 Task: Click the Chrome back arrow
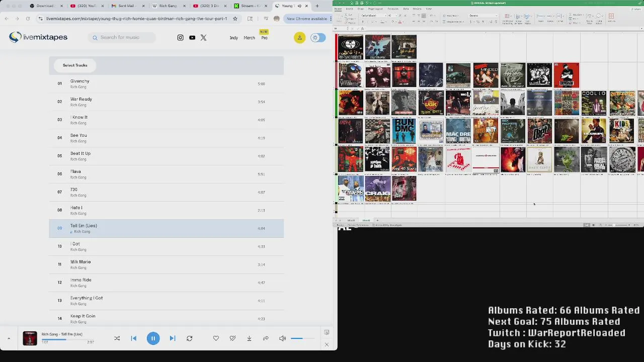click(x=7, y=19)
